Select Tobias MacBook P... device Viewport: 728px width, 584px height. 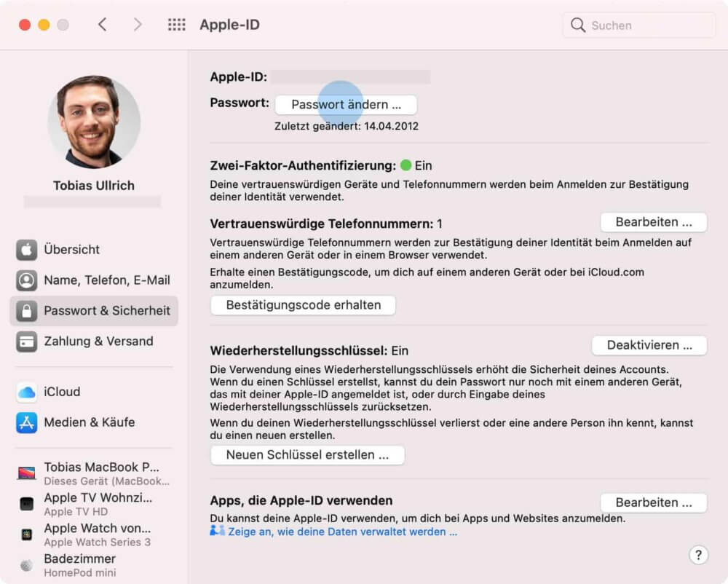click(94, 473)
